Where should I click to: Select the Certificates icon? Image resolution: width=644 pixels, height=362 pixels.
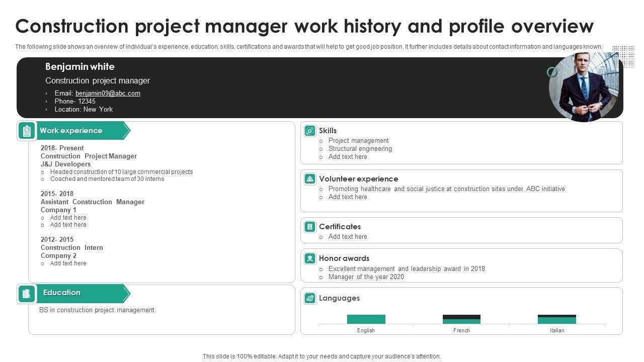[x=310, y=227]
